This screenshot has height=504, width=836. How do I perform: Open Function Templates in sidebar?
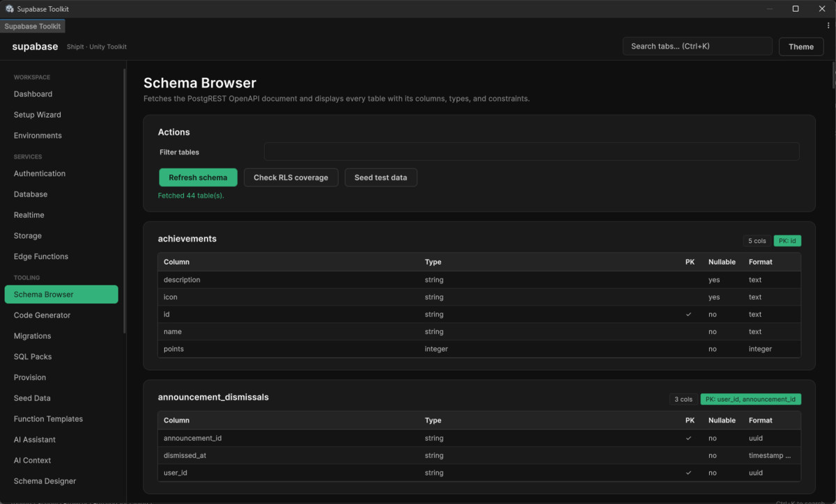61,419
